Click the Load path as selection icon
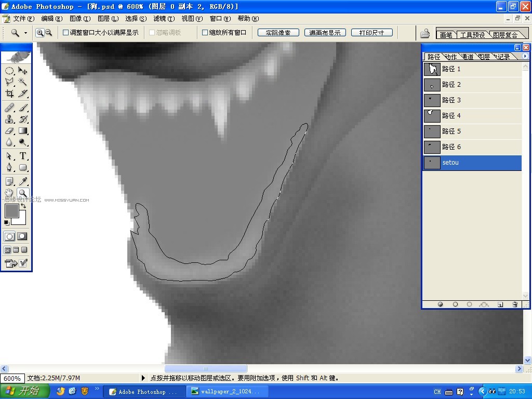 (469, 304)
